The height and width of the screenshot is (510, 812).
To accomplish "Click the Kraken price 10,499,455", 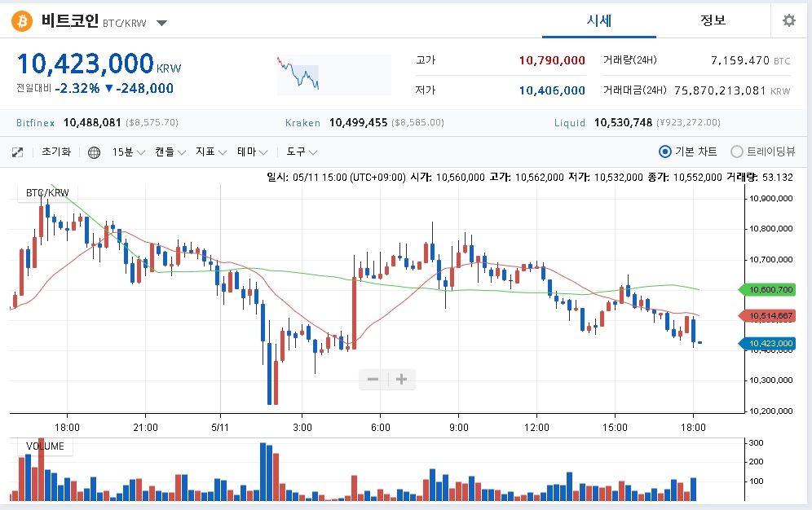I will pos(359,122).
